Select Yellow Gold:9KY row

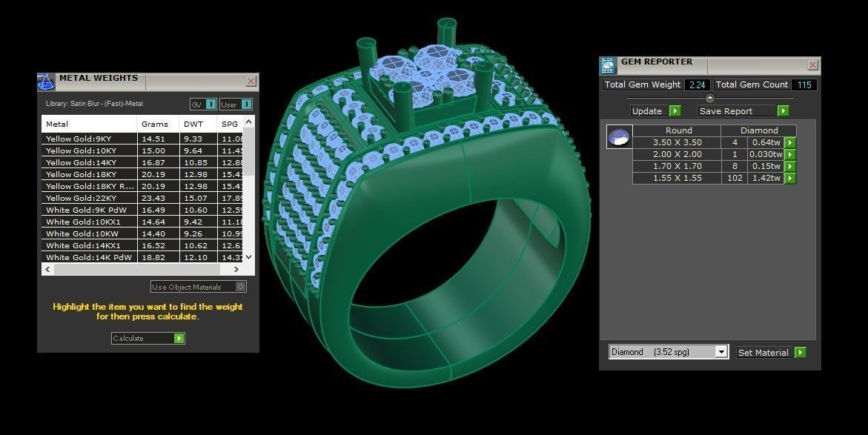coord(143,139)
